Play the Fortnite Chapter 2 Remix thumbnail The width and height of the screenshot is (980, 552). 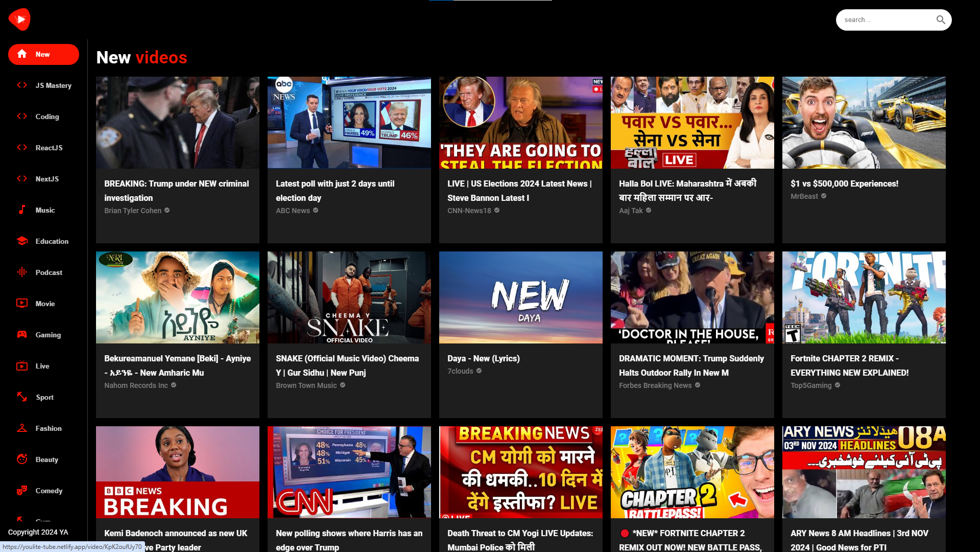point(864,297)
